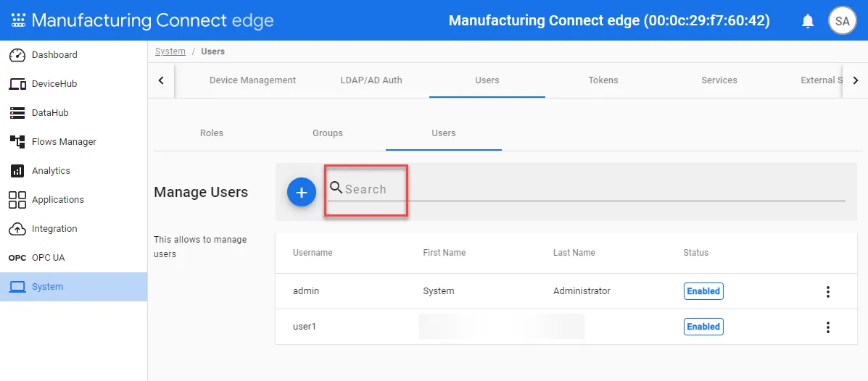Click the Enabled badge for admin
This screenshot has width=868, height=381.
click(703, 291)
